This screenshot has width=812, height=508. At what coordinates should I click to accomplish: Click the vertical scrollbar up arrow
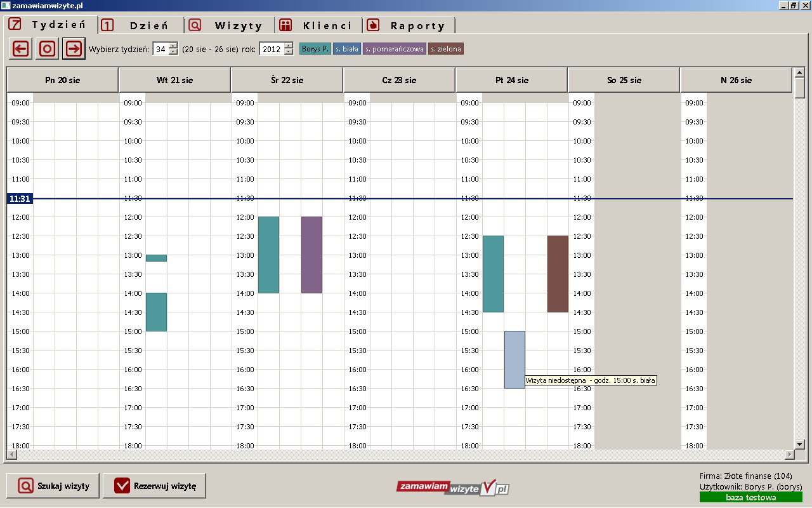(x=799, y=72)
